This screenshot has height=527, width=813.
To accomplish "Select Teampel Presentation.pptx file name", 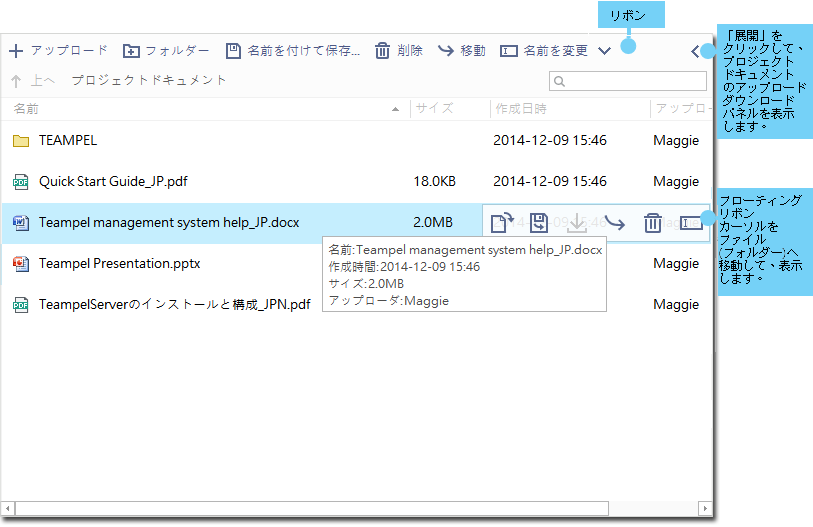I will tap(119, 264).
